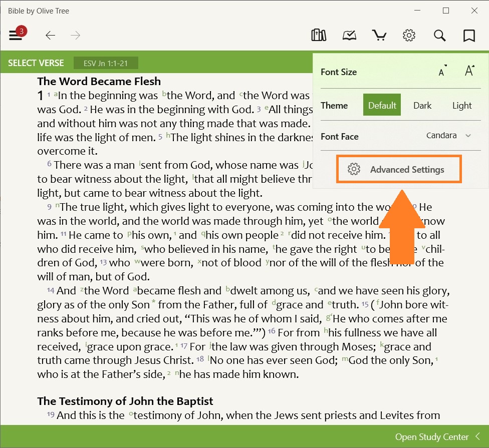Open the hamburger main menu
The image size is (489, 448).
(x=16, y=36)
